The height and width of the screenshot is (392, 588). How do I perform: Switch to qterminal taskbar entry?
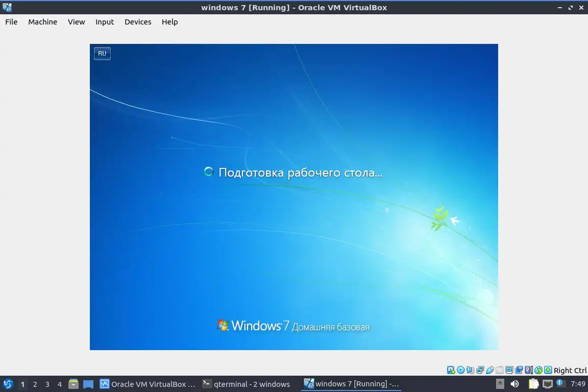[247, 384]
